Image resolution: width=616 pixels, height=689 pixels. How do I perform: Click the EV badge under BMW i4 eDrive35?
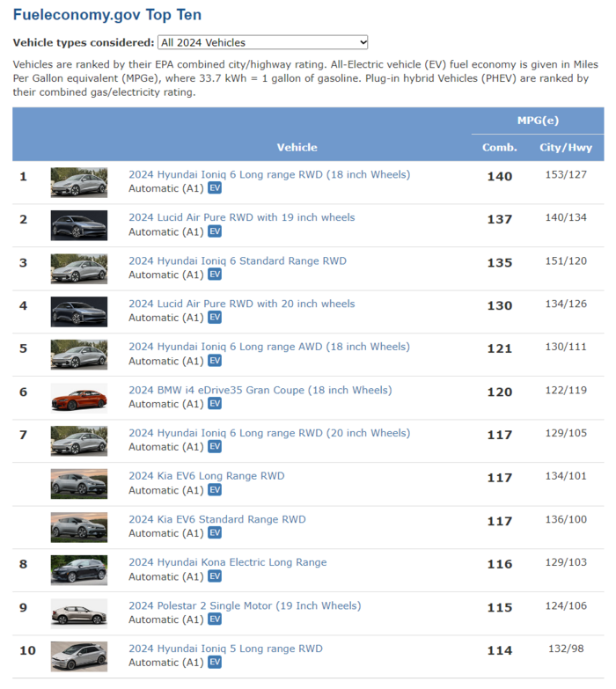(x=215, y=404)
